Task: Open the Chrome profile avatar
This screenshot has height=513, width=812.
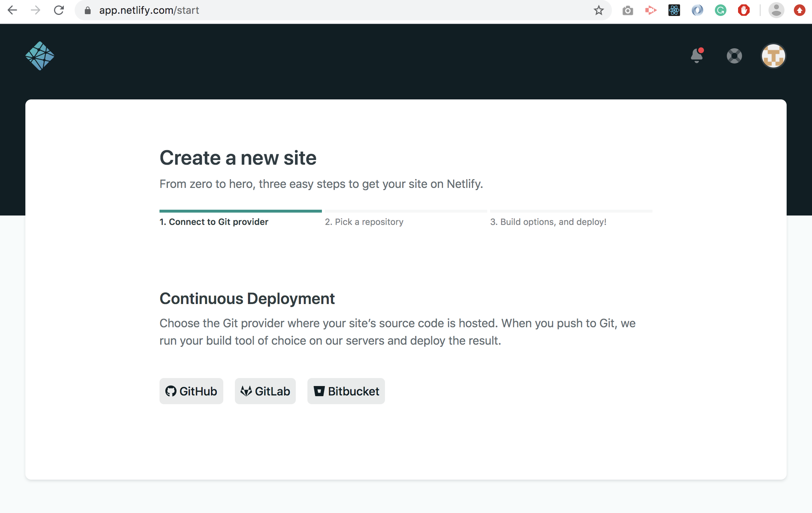Action: pyautogui.click(x=776, y=10)
